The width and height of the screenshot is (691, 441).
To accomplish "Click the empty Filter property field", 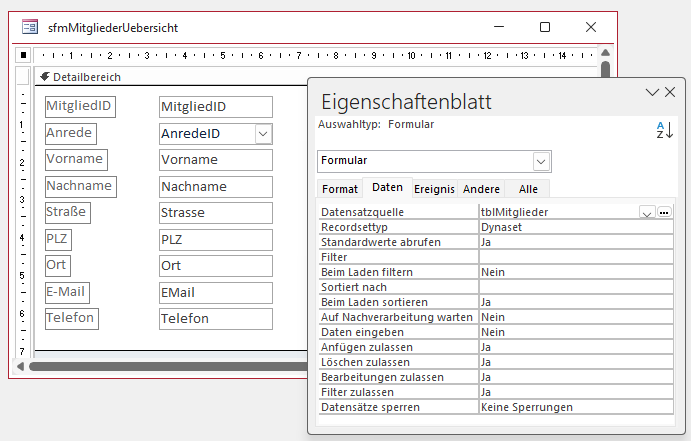I will [576, 257].
